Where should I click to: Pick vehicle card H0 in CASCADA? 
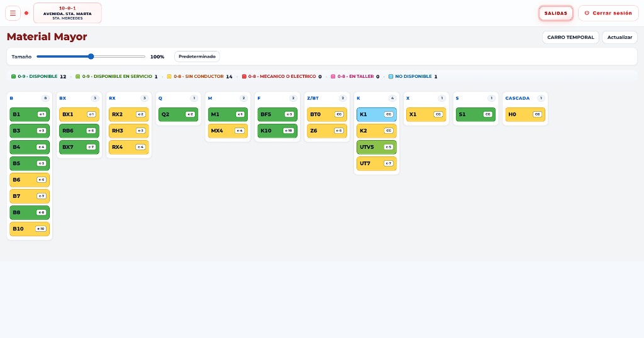(x=525, y=114)
